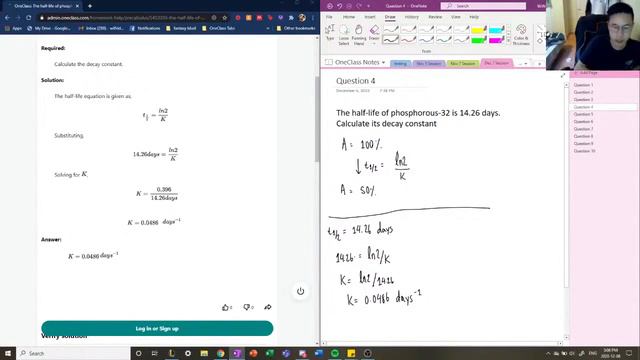Switch to the View ribbon tab
Screen dimensions: 640x360
pyautogui.click(x=456, y=17)
